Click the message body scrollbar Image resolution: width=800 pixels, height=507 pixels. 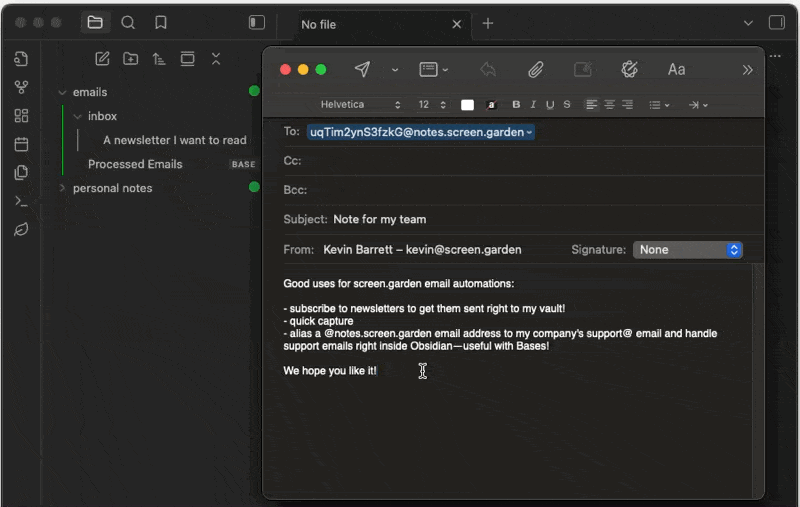[758, 380]
